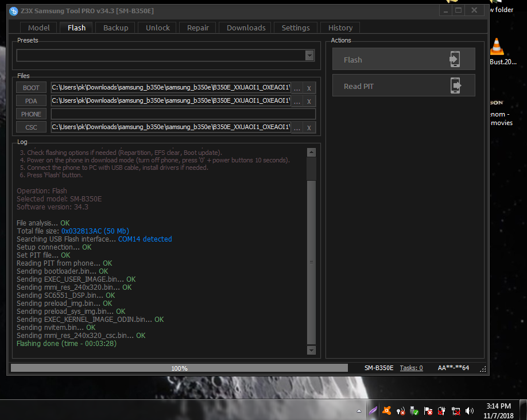This screenshot has width=527, height=420.
Task: Click the CSC file button
Action: [x=31, y=127]
